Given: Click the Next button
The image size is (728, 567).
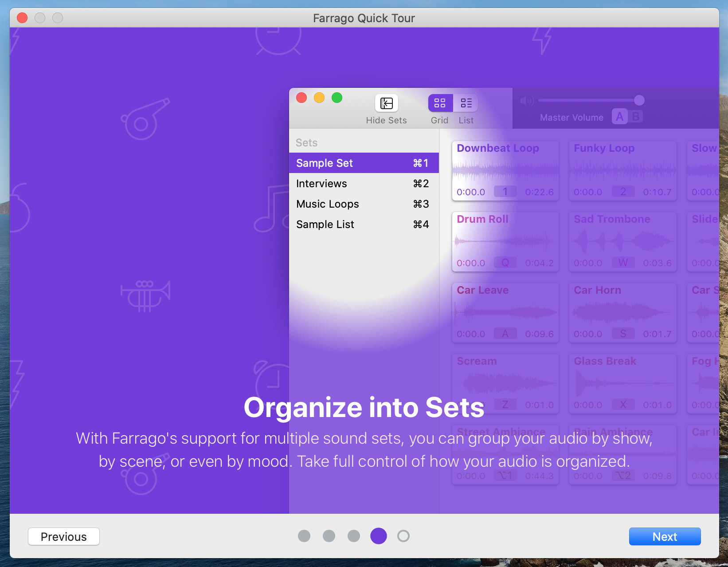Looking at the screenshot, I should [665, 536].
